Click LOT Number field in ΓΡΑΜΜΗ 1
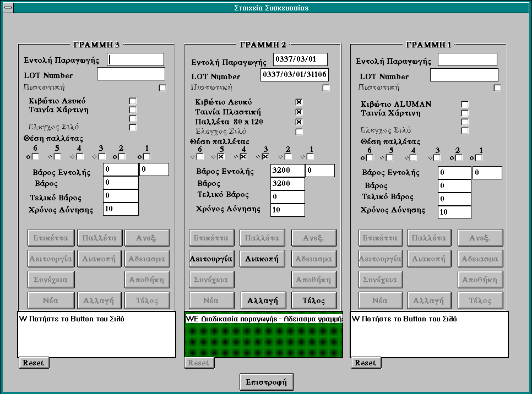Screen dimensions: 532x394 pos(464,75)
